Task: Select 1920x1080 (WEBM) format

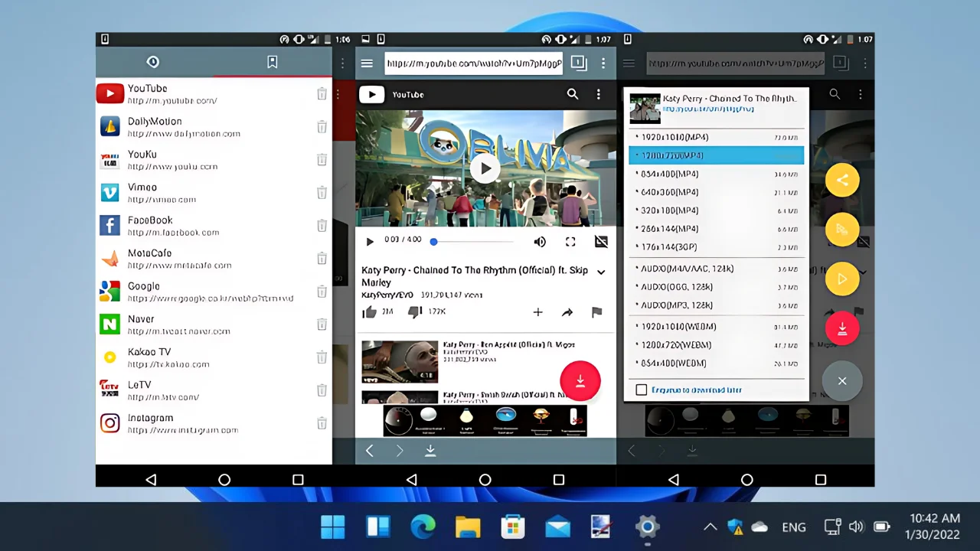Action: tap(716, 327)
